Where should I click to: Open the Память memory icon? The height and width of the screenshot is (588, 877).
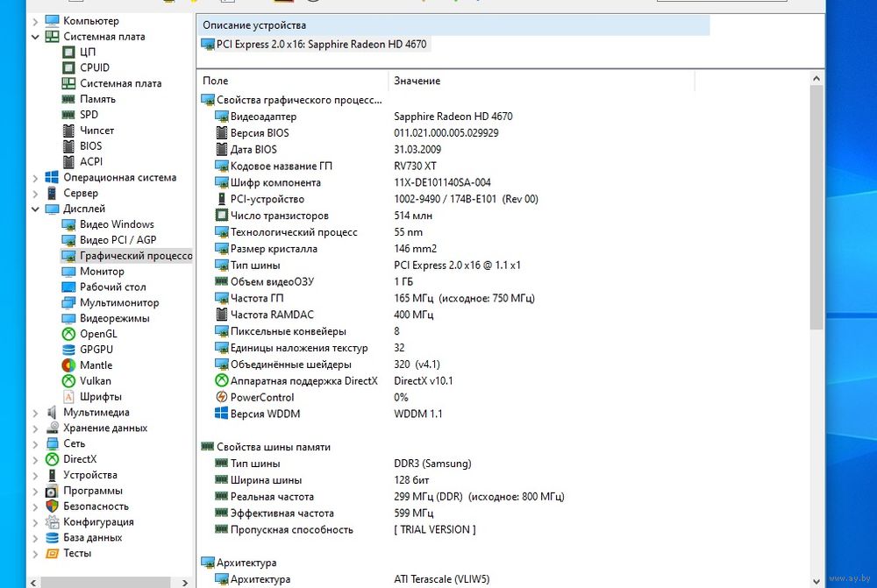tap(68, 99)
